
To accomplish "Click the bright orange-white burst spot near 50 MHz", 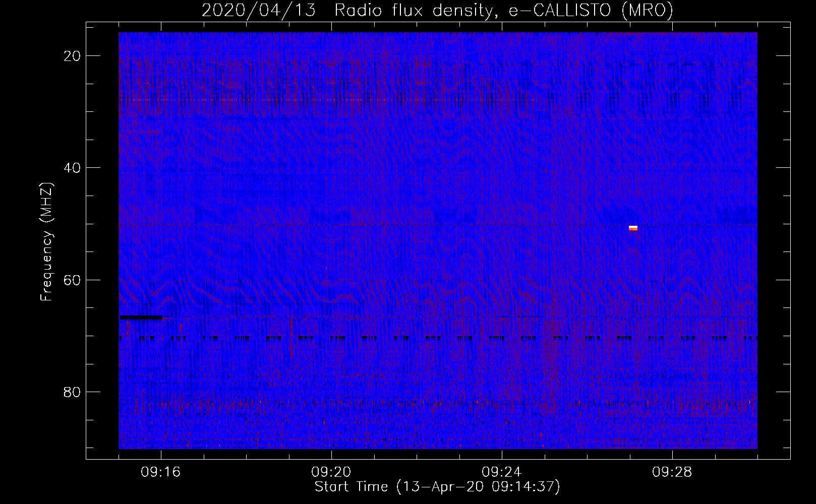I will click(633, 228).
